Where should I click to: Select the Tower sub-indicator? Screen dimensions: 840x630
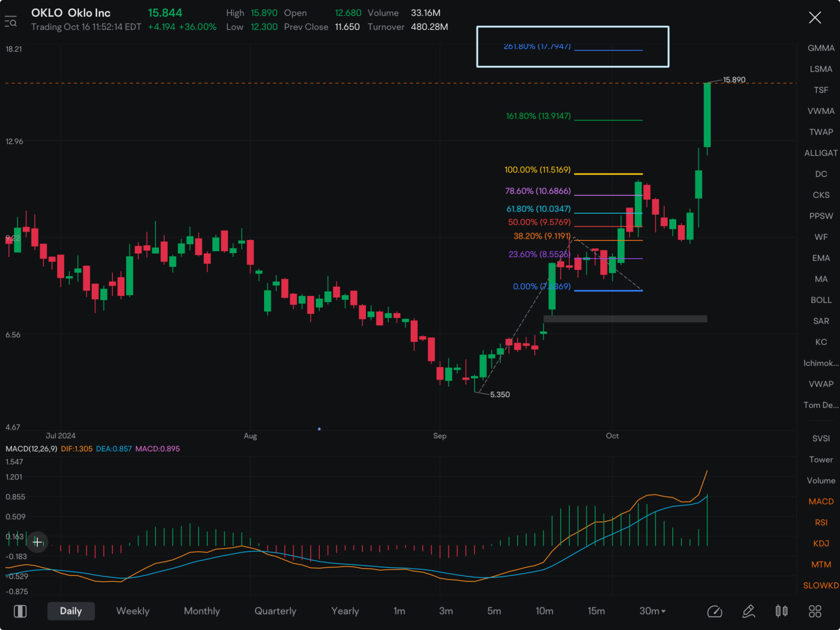(821, 459)
